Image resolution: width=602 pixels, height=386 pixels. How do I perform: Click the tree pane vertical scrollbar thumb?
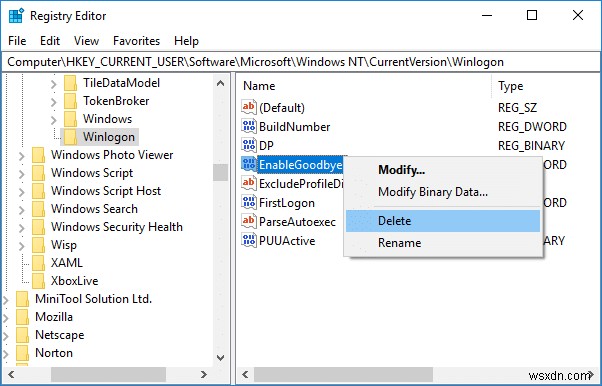click(x=220, y=172)
